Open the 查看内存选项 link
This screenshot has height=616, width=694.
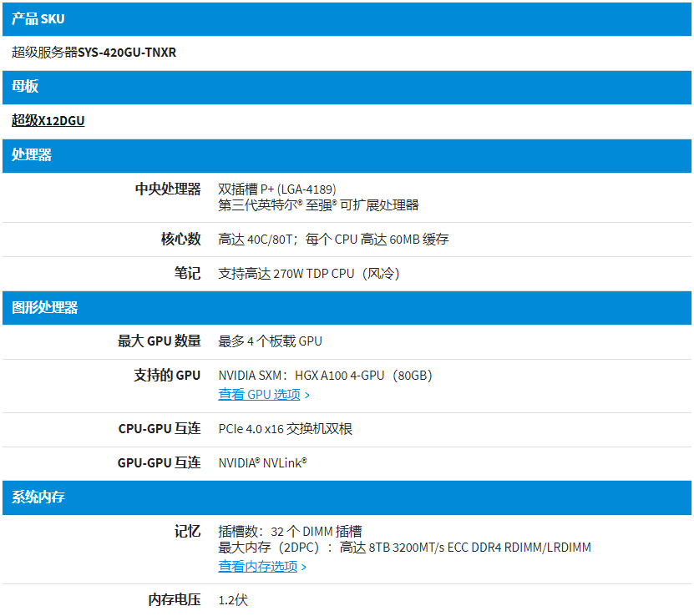click(257, 566)
